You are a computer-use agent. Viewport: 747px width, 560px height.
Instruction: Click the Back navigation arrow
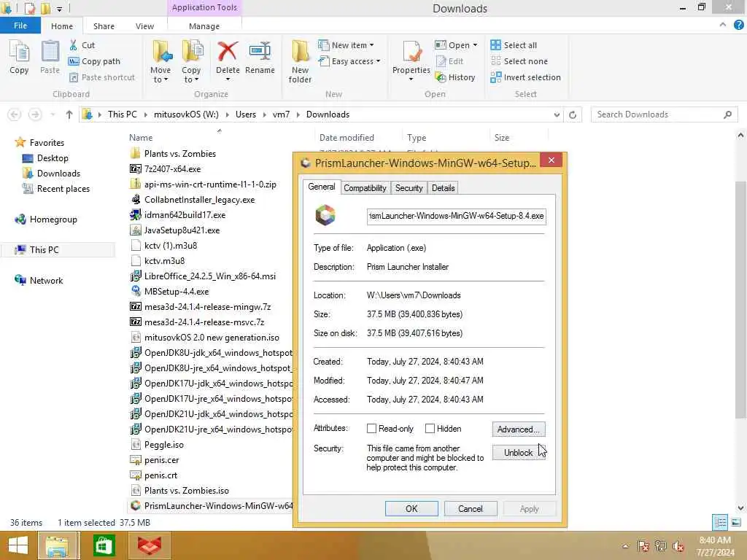coord(15,114)
